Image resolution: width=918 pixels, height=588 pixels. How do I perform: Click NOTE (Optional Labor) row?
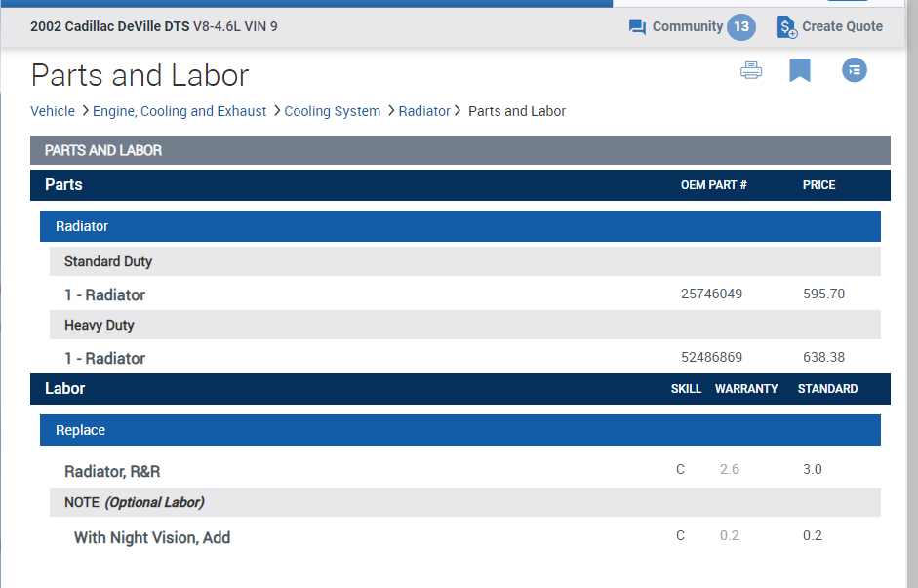click(x=465, y=502)
